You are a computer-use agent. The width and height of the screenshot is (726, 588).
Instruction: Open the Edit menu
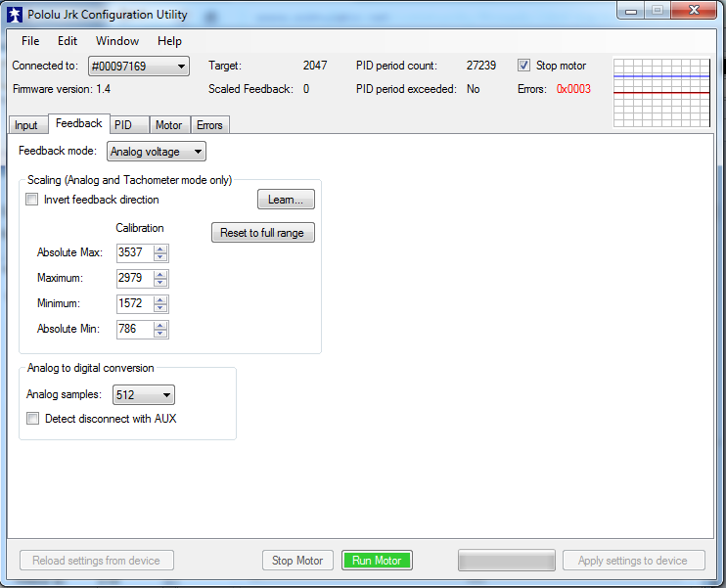coord(68,41)
